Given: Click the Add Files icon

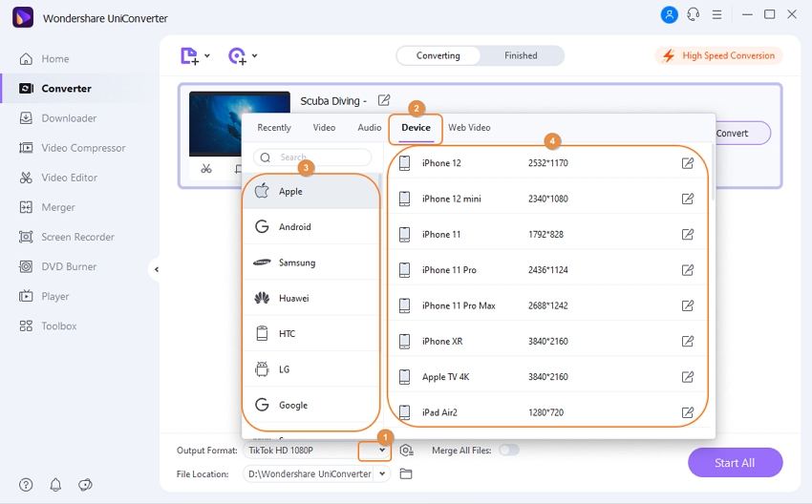Looking at the screenshot, I should pyautogui.click(x=189, y=56).
